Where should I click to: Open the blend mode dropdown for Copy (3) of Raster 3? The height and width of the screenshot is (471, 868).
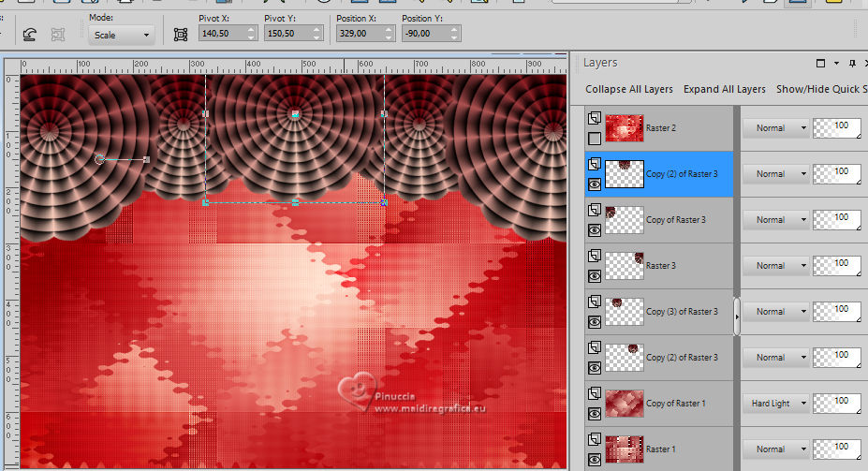774,312
